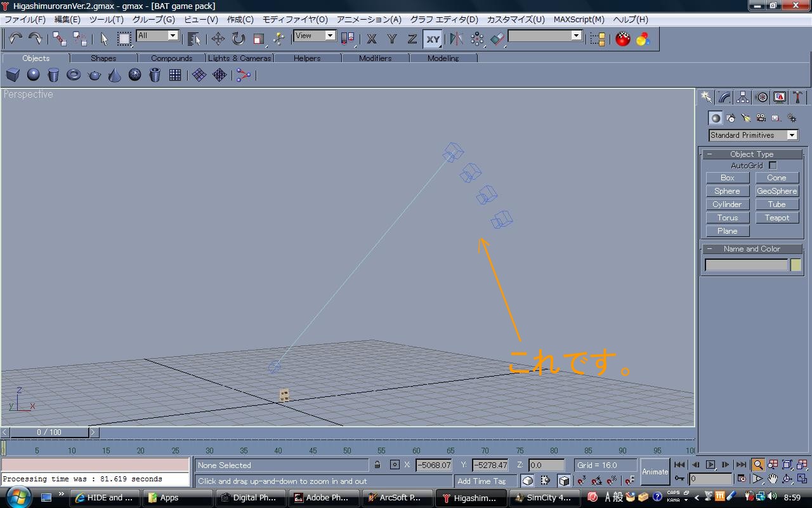812x508 pixels.
Task: Select the Move tool icon
Action: (x=218, y=39)
